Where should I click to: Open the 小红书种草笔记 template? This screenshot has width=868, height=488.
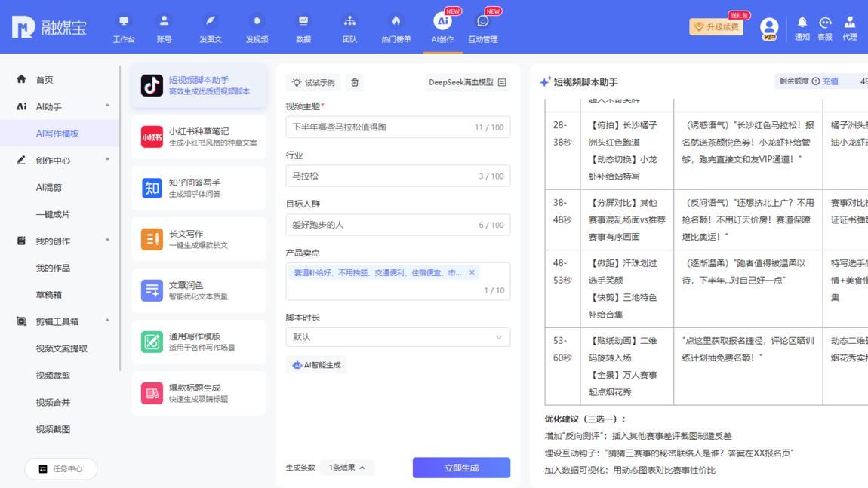(199, 137)
